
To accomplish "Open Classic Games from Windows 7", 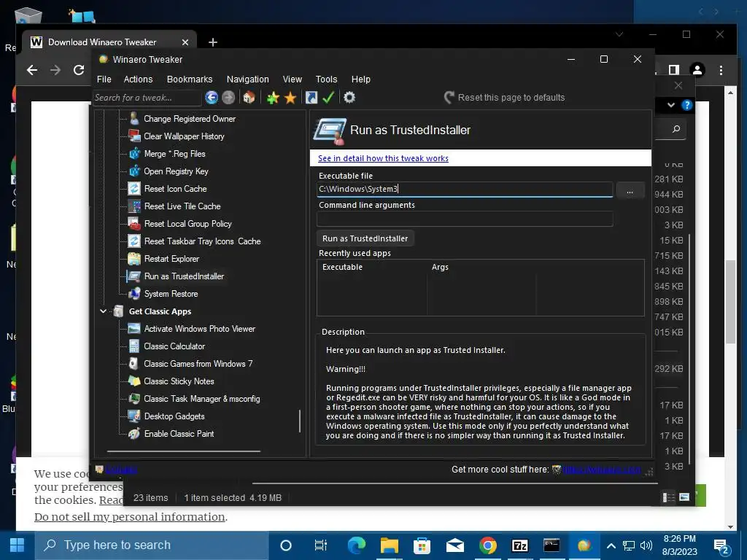I will tap(198, 364).
